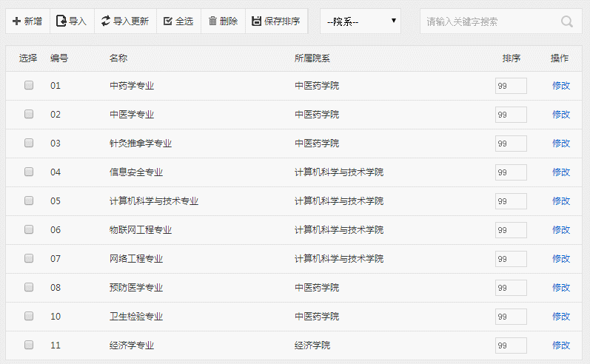Click the keyword search input field
590x364 pixels.
click(489, 21)
